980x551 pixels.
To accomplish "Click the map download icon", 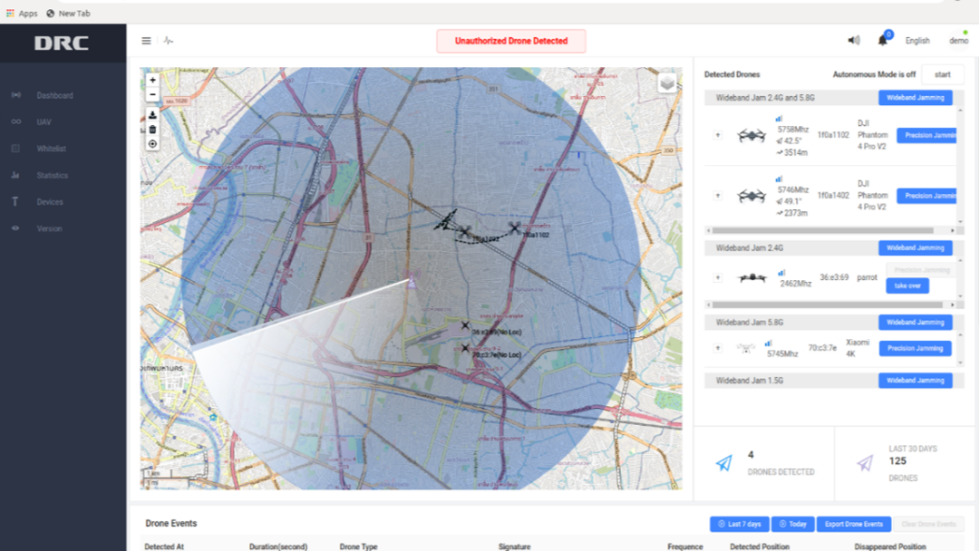I will (152, 115).
